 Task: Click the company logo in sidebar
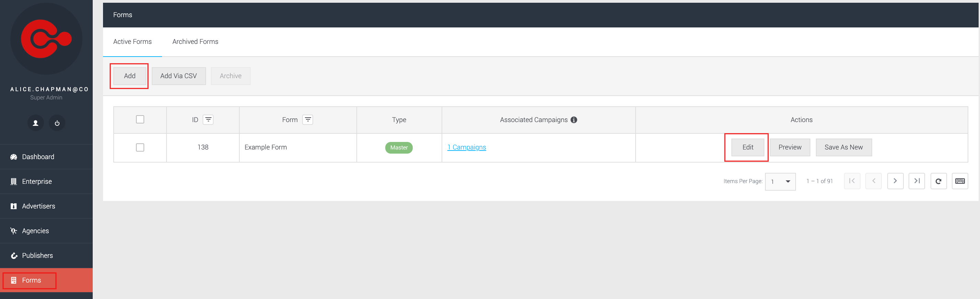(x=46, y=39)
